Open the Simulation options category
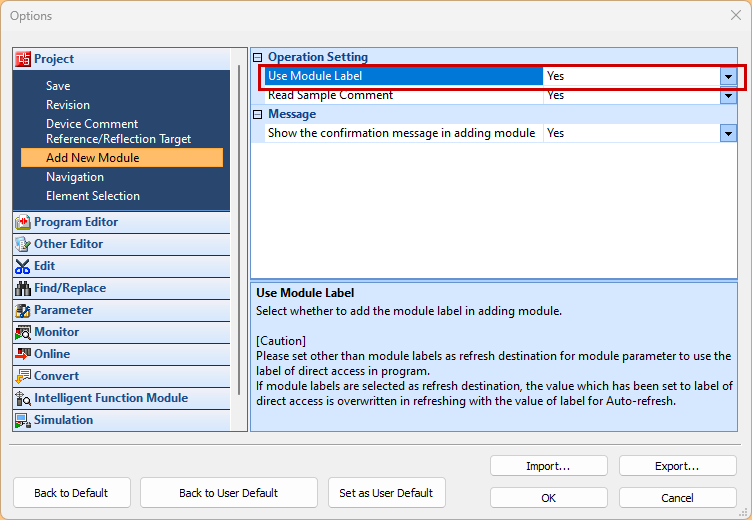This screenshot has width=752, height=520. coord(63,420)
